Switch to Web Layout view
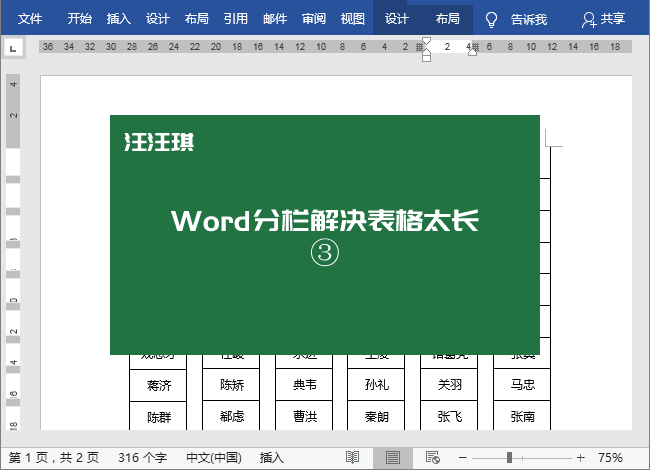 (433, 457)
